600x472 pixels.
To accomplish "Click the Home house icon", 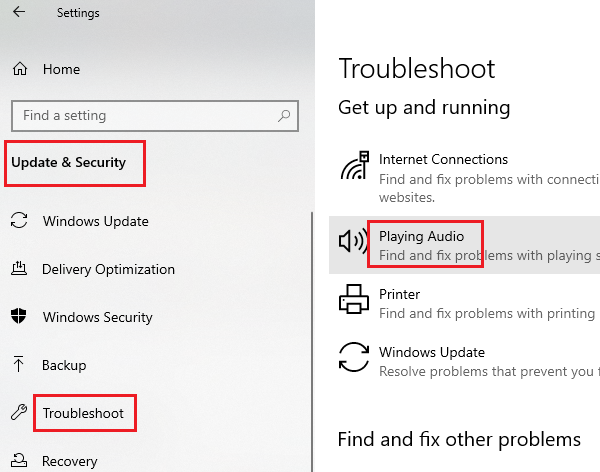I will [x=19, y=69].
